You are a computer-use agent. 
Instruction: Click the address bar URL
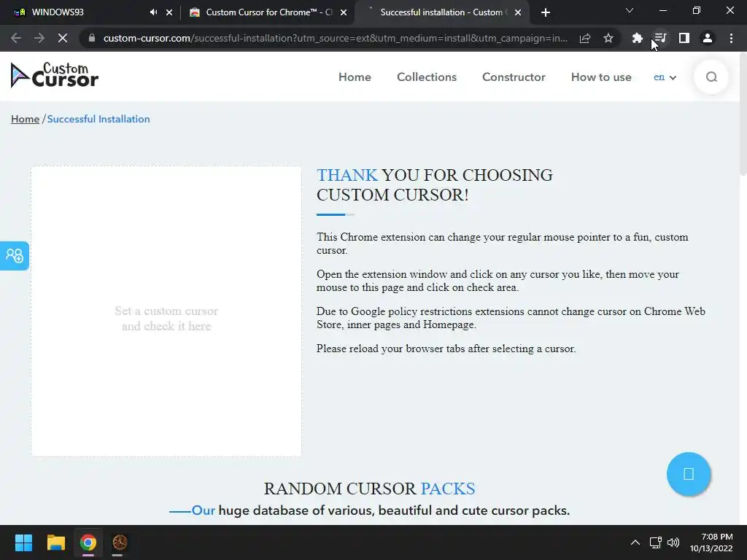(x=335, y=38)
